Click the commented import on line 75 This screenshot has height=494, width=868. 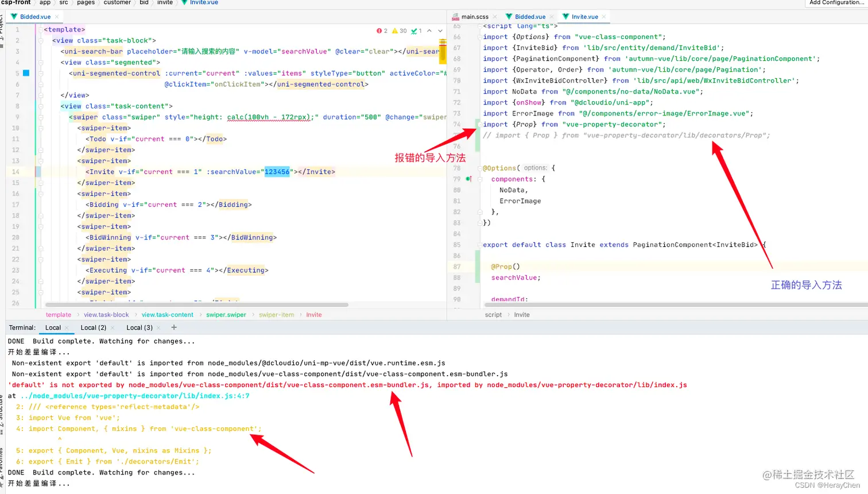coord(626,135)
